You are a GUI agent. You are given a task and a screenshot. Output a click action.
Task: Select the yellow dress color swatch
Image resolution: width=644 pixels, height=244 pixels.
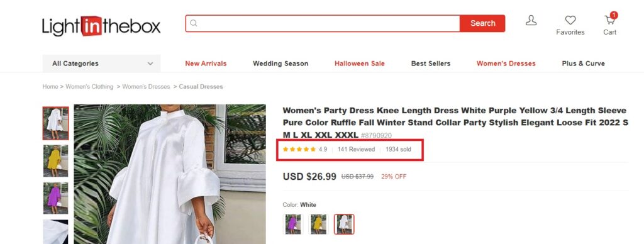(x=319, y=225)
